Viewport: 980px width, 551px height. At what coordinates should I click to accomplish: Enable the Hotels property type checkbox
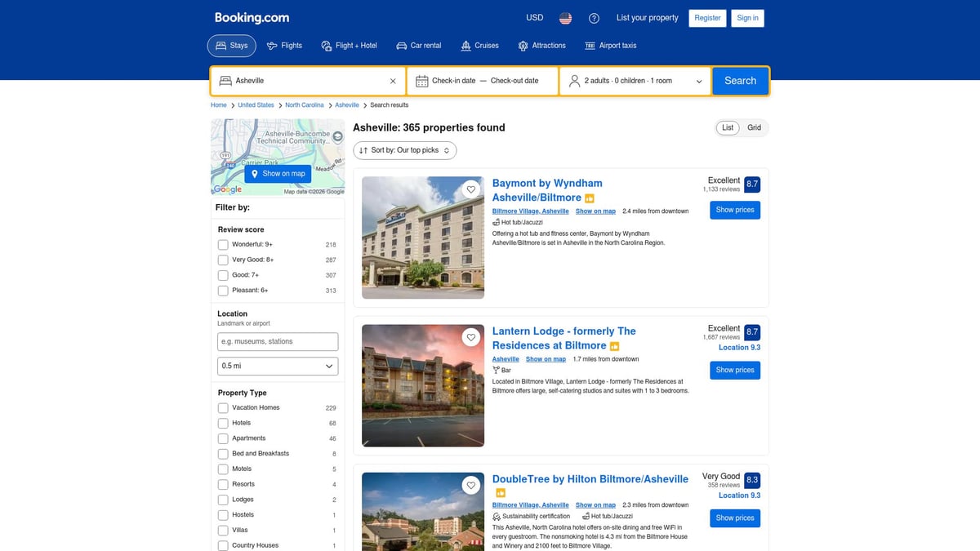[x=223, y=423]
